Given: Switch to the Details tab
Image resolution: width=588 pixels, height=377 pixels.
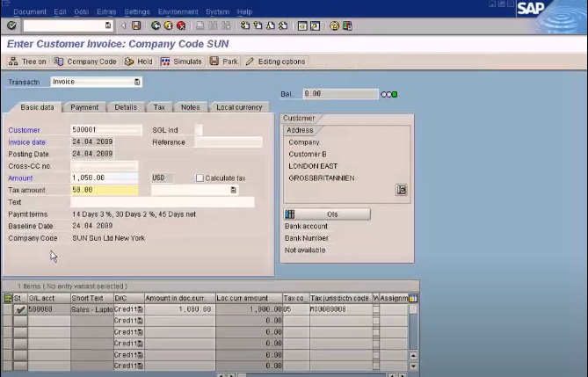Looking at the screenshot, I should click(126, 107).
